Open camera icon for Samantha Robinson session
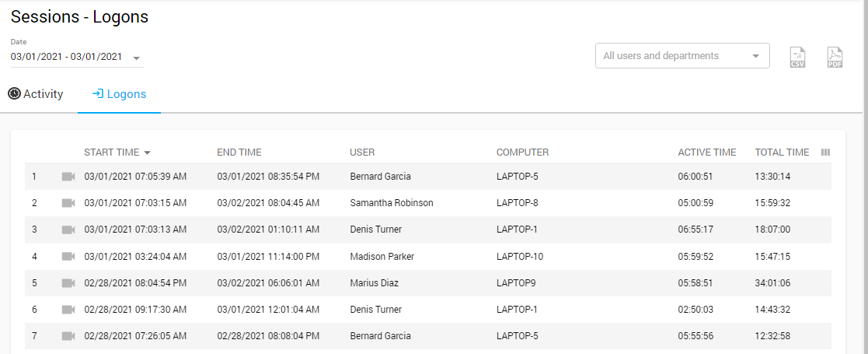This screenshot has height=354, width=868. click(68, 203)
